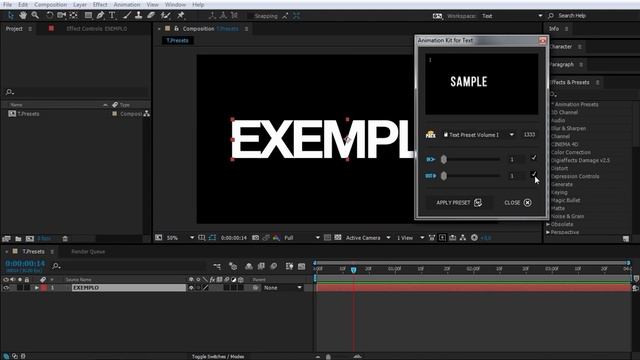The height and width of the screenshot is (360, 640).
Task: Open the composition flowchart icon in viewer
Action: [x=463, y=238]
